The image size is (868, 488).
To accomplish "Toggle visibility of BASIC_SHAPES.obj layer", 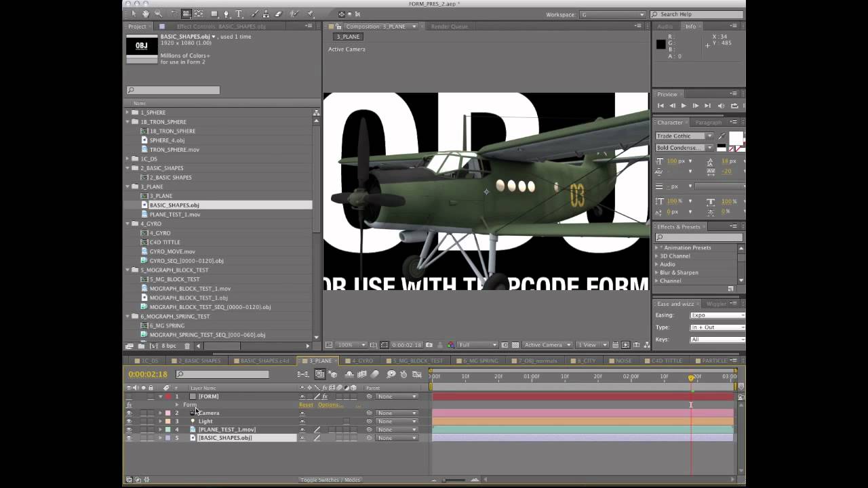I will pos(129,438).
